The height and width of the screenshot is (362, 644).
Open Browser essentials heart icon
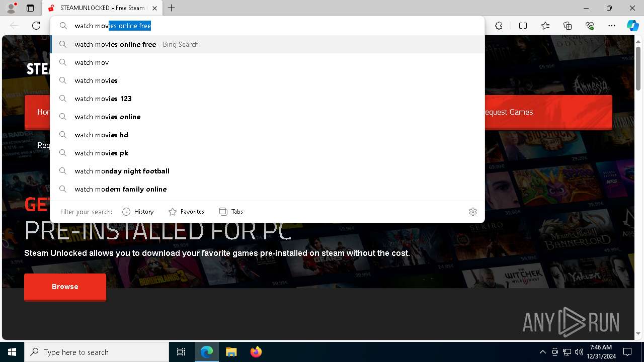[x=590, y=26]
